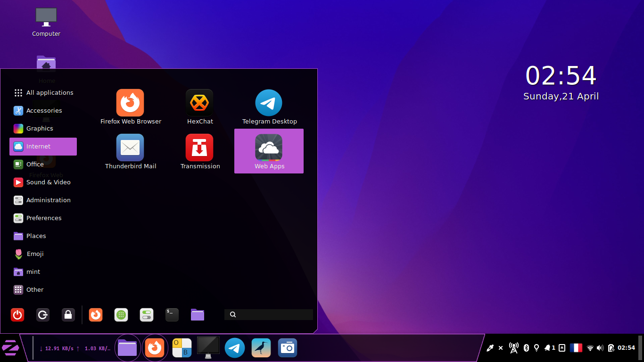
Task: Open the volume control applet
Action: (x=600, y=348)
